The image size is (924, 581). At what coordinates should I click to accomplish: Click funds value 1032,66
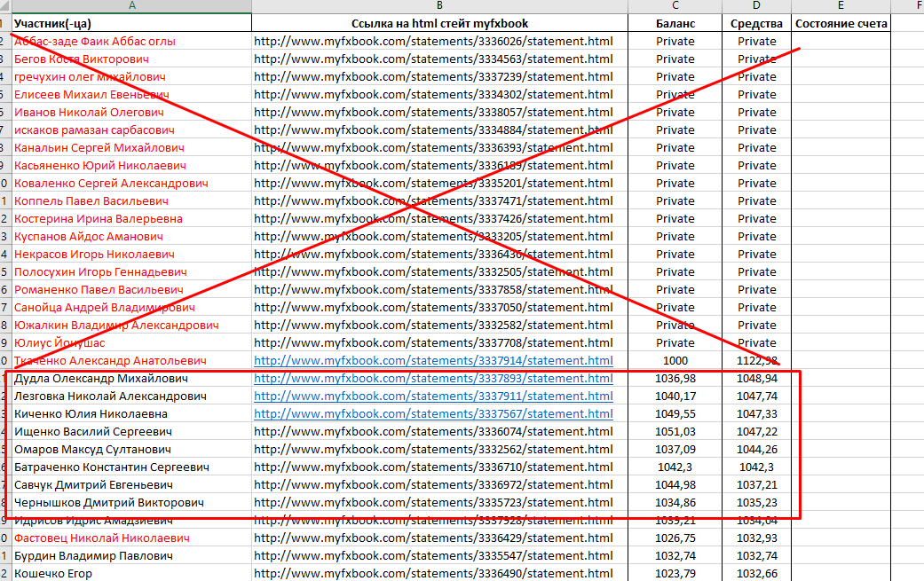click(x=756, y=573)
